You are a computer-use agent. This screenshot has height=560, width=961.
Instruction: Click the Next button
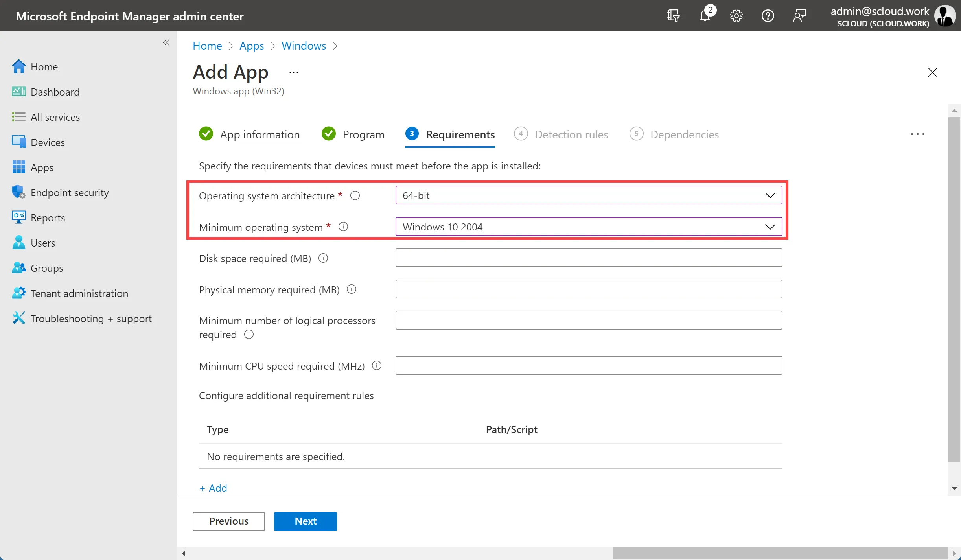coord(306,521)
